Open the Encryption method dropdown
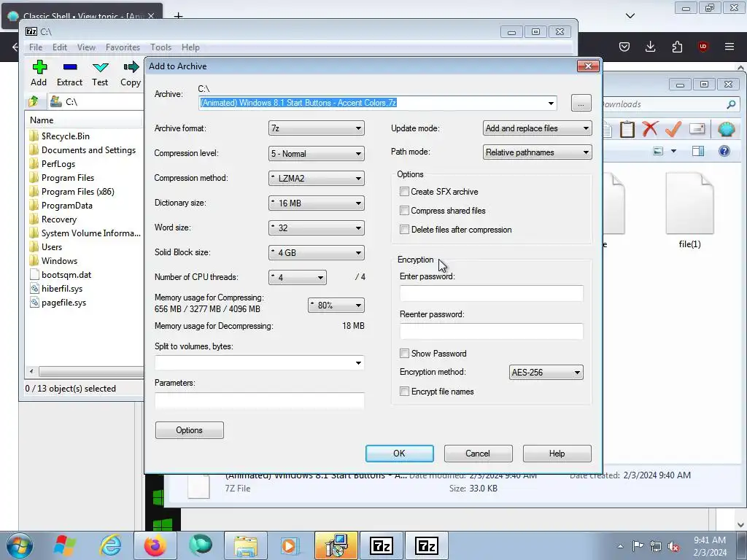Screen dimensions: 747x560 coord(546,373)
